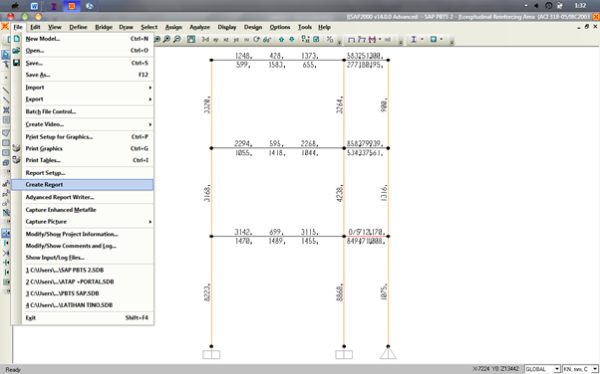Open the Define menu
The image size is (600, 374).
[78, 27]
